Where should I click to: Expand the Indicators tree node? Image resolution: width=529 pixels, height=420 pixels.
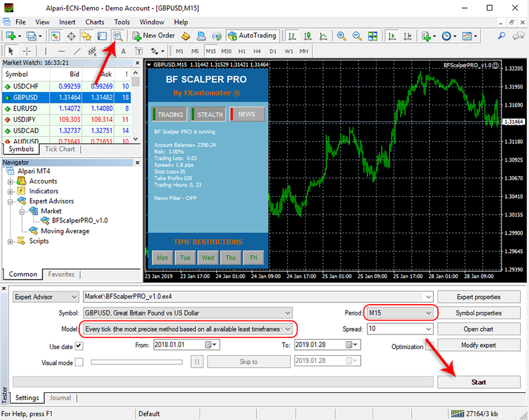click(10, 191)
